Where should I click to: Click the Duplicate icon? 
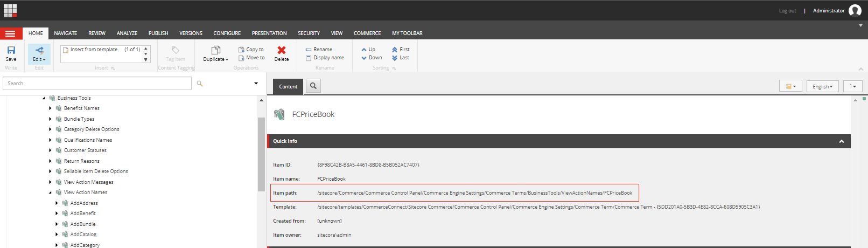click(x=216, y=50)
